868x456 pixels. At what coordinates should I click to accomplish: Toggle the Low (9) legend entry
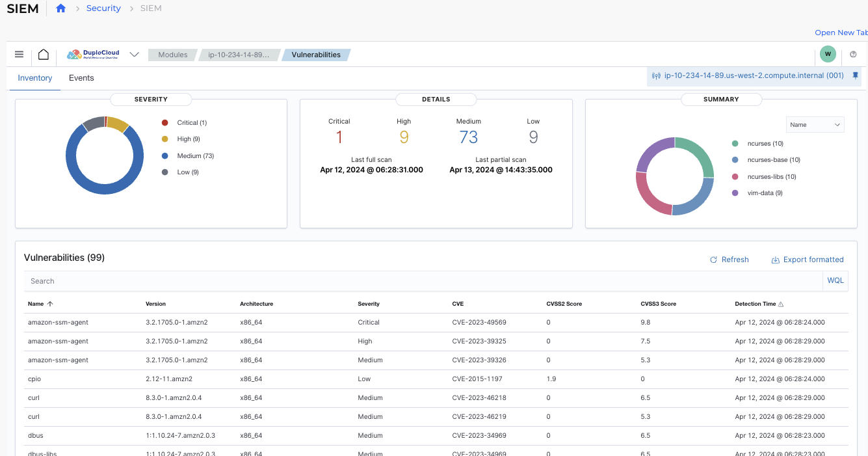pos(179,172)
